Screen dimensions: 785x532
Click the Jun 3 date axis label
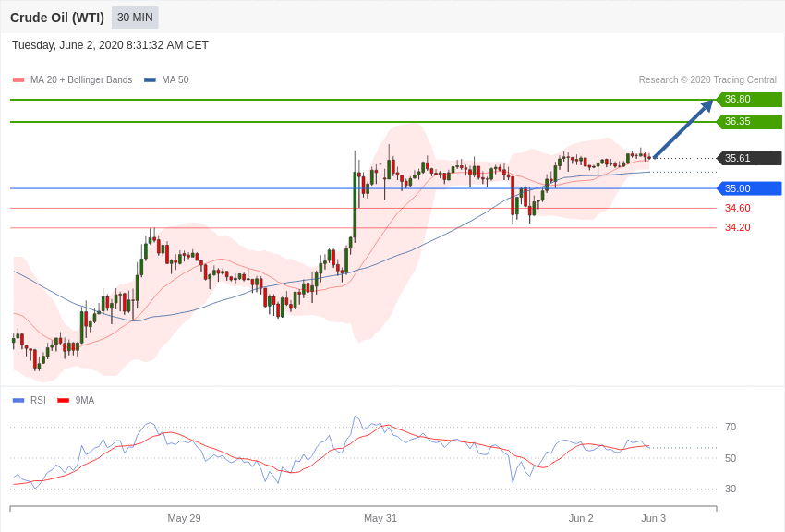click(653, 518)
